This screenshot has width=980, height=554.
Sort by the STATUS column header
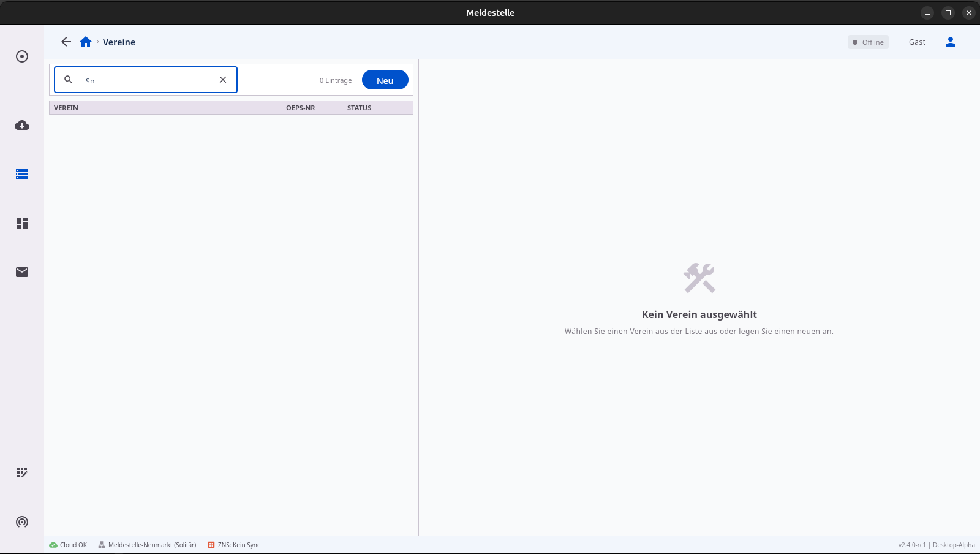[x=359, y=108]
